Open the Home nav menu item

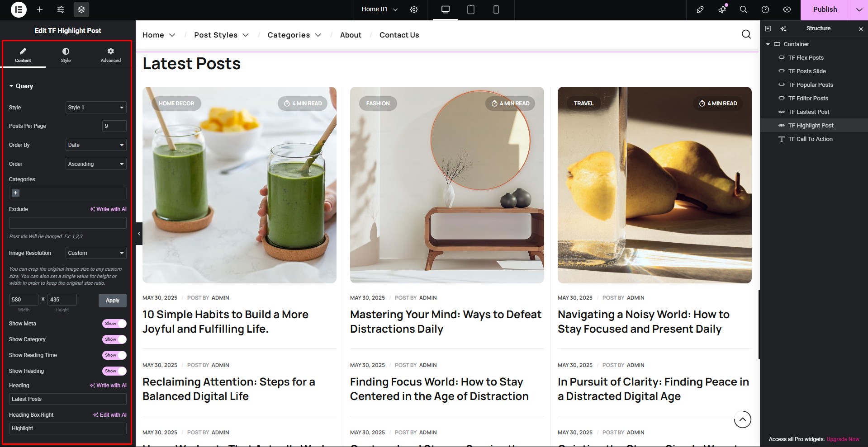(159, 35)
